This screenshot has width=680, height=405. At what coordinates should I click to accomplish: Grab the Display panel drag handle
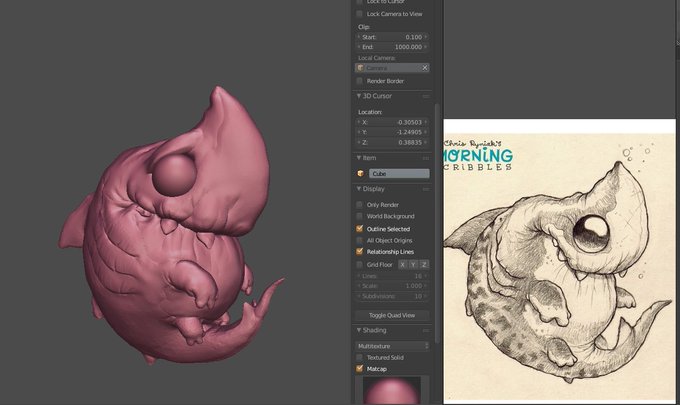[426, 189]
